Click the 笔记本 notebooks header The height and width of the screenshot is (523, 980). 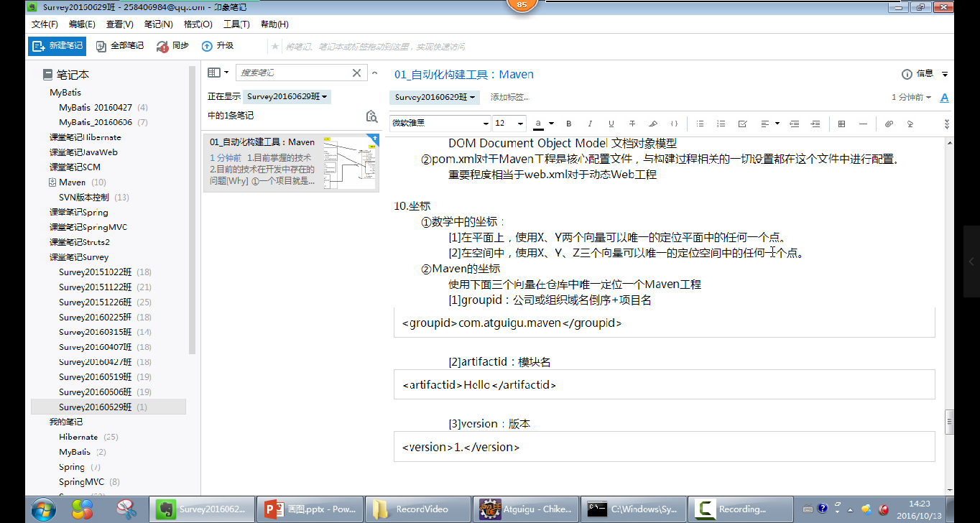(66, 75)
